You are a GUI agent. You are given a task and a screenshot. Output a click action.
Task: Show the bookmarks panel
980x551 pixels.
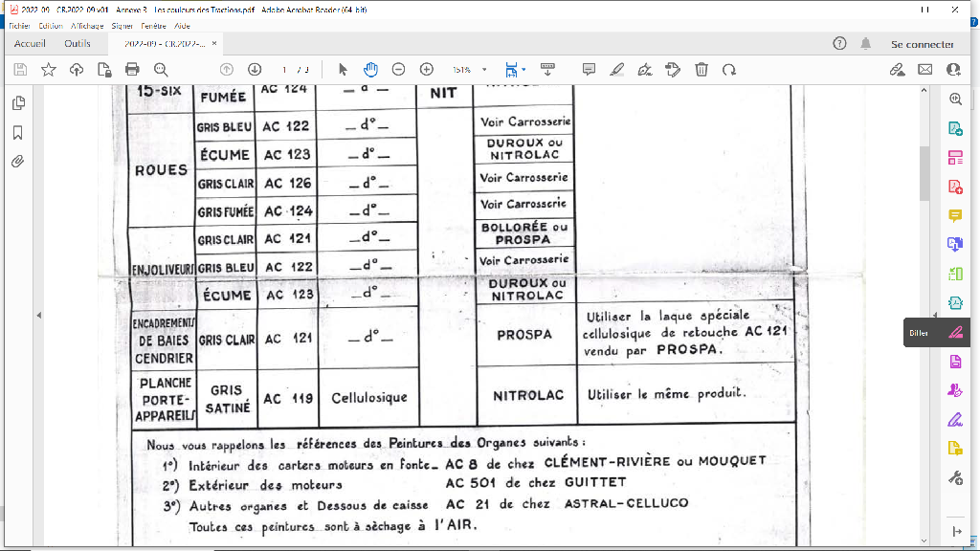point(17,132)
